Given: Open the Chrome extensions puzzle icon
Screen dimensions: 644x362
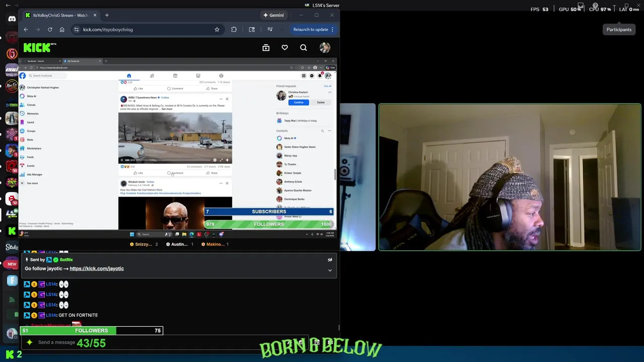Looking at the screenshot, I should 234,29.
